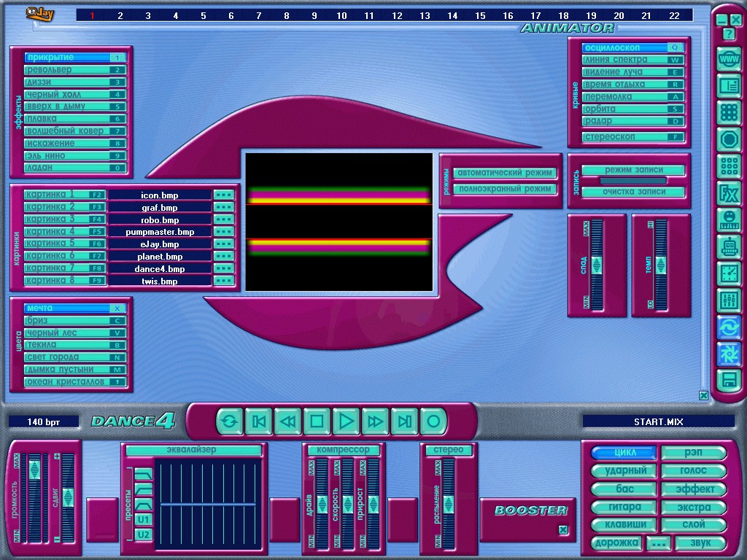Click the Play button in transport bar

click(346, 421)
